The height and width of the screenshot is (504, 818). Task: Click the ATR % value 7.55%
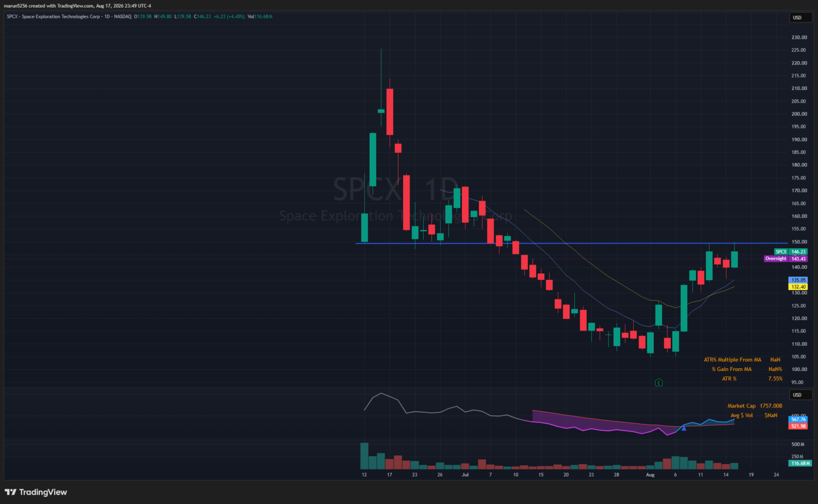[x=775, y=379]
